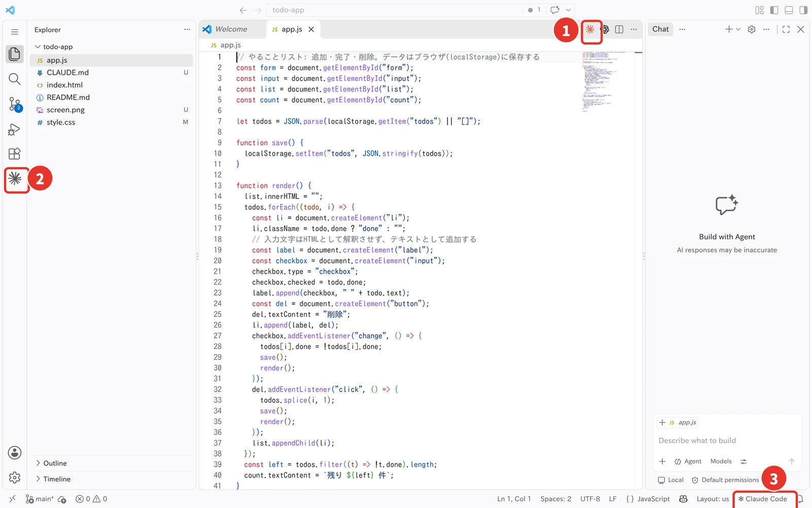Screen dimensions: 812x508
Task: Toggle the secondary side bar
Action: pyautogui.click(x=803, y=10)
